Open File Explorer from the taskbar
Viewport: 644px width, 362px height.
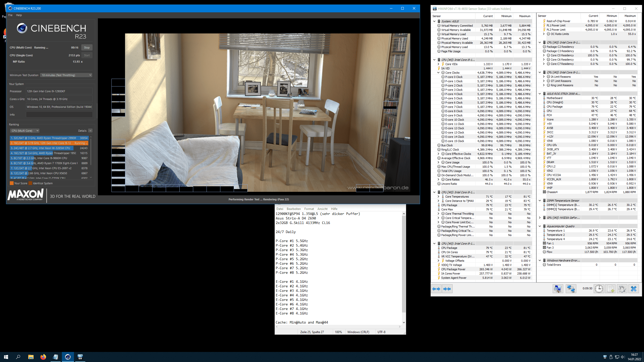pyautogui.click(x=31, y=357)
